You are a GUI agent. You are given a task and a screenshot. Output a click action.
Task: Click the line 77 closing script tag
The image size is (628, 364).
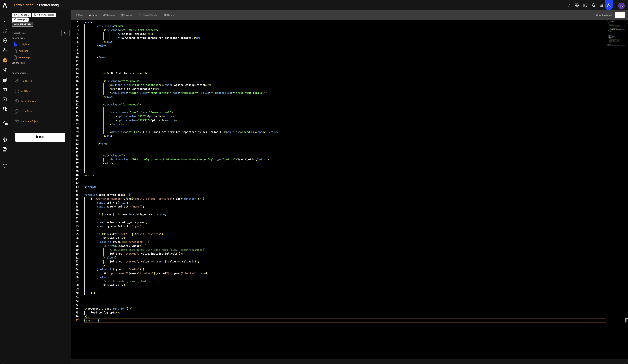(91, 320)
